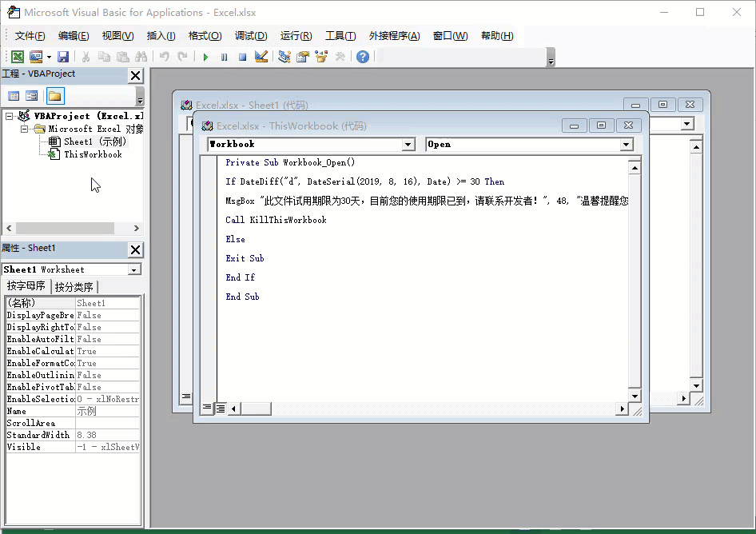
Task: Click the Copy toolbar icon
Action: coord(104,57)
